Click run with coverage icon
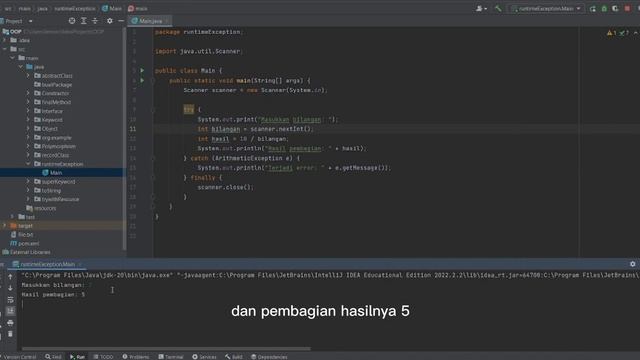Screen dimensions: 640x360 615,9
